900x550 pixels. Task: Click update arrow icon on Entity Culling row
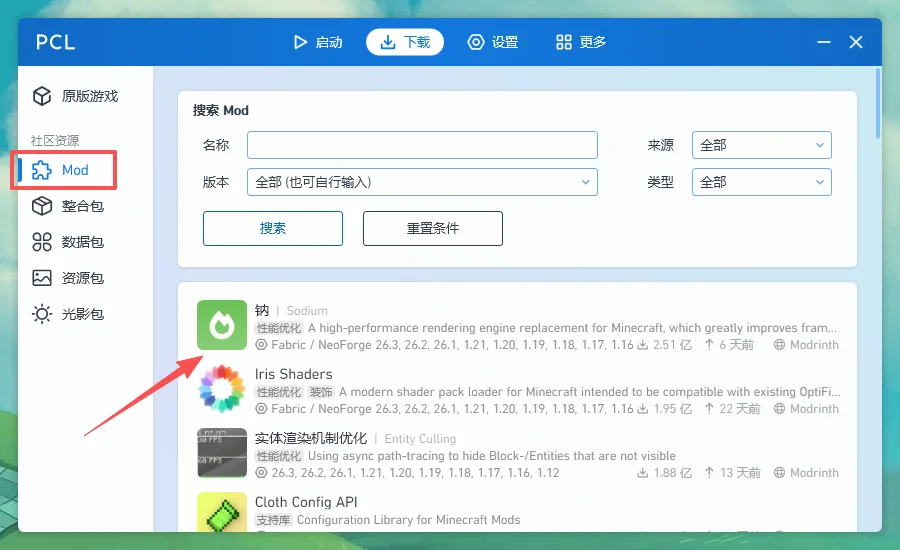pyautogui.click(x=709, y=472)
